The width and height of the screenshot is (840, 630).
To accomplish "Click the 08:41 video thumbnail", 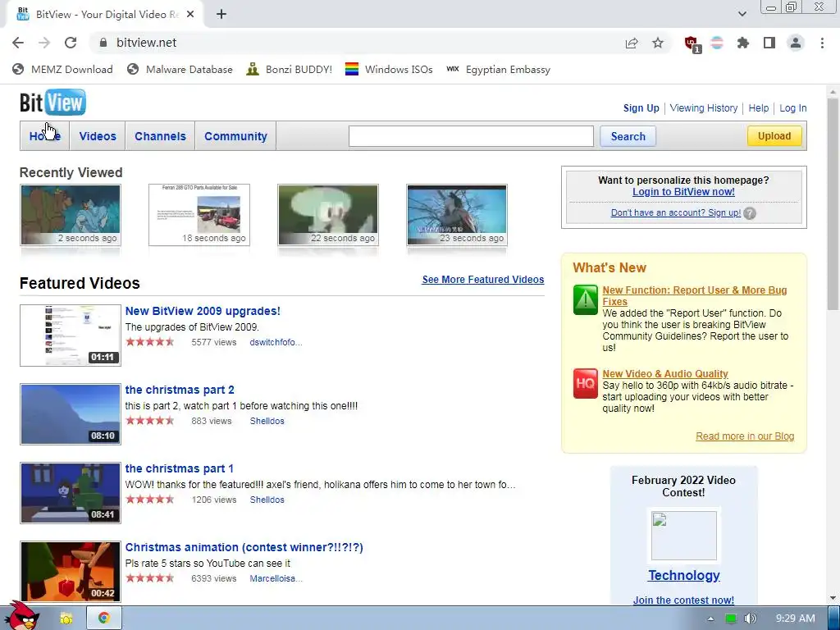I will point(71,493).
